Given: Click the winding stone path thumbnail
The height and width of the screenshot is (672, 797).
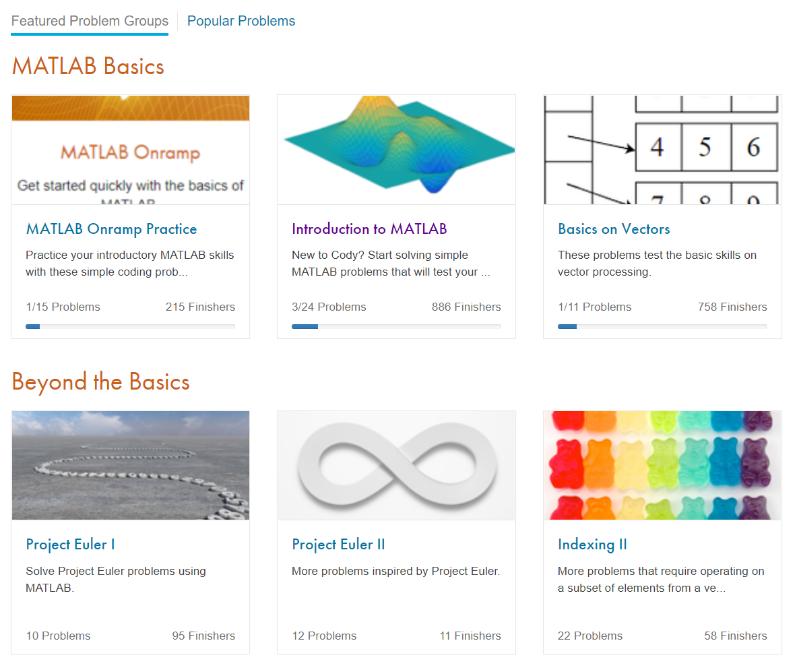Looking at the screenshot, I should pos(131,466).
